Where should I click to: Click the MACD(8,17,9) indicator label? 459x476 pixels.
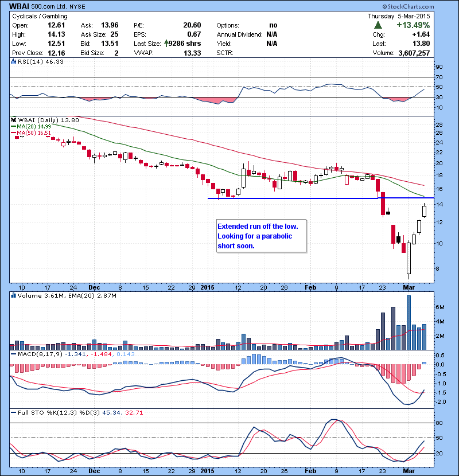(x=40, y=354)
